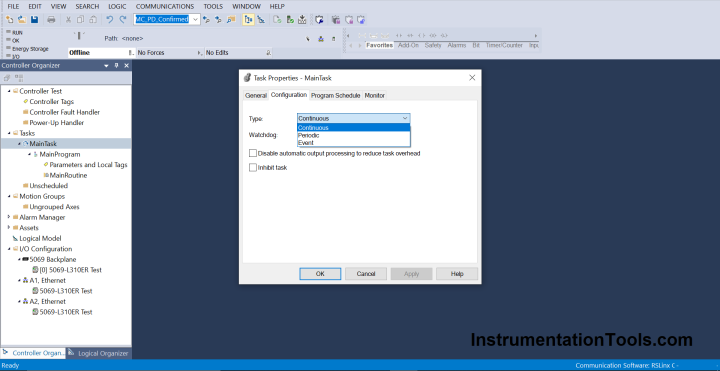Image resolution: width=720 pixels, height=371 pixels.
Task: Pin the Controller Organizer panel
Action: point(117,66)
